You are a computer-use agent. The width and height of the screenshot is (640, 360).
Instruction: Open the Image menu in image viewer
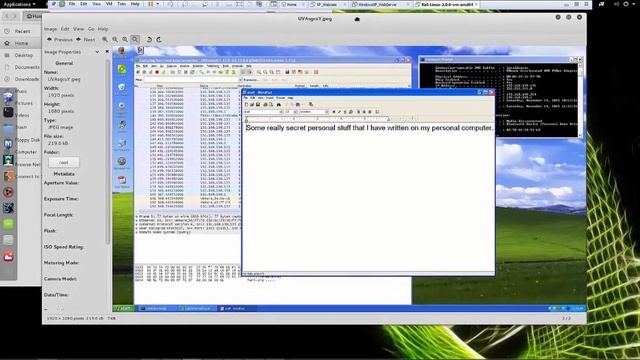tap(50, 29)
